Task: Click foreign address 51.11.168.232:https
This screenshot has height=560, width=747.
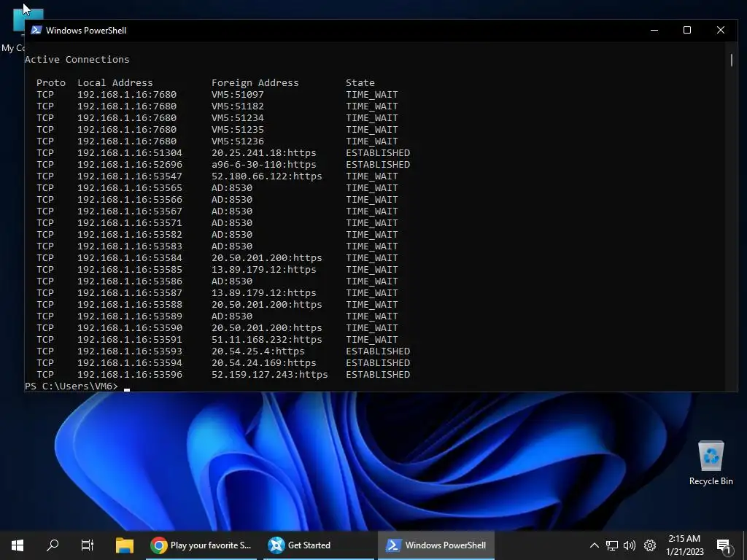Action: (267, 340)
